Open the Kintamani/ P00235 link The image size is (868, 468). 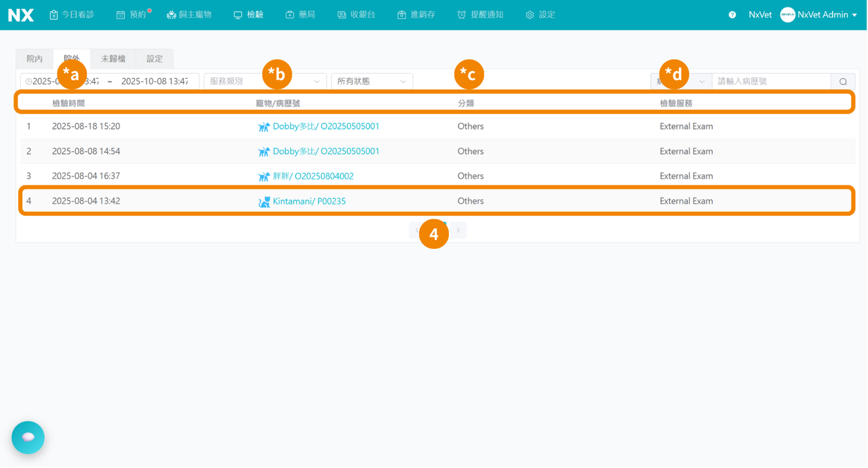(x=309, y=201)
